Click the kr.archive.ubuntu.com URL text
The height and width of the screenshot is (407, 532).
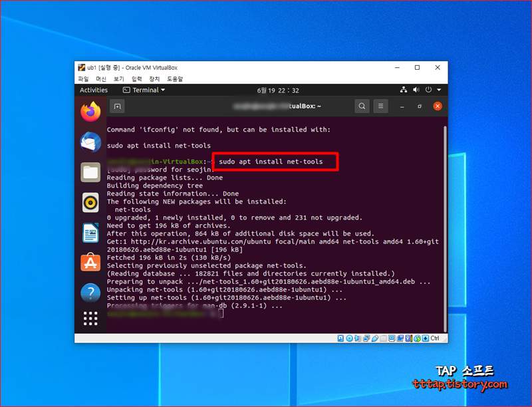coord(201,242)
